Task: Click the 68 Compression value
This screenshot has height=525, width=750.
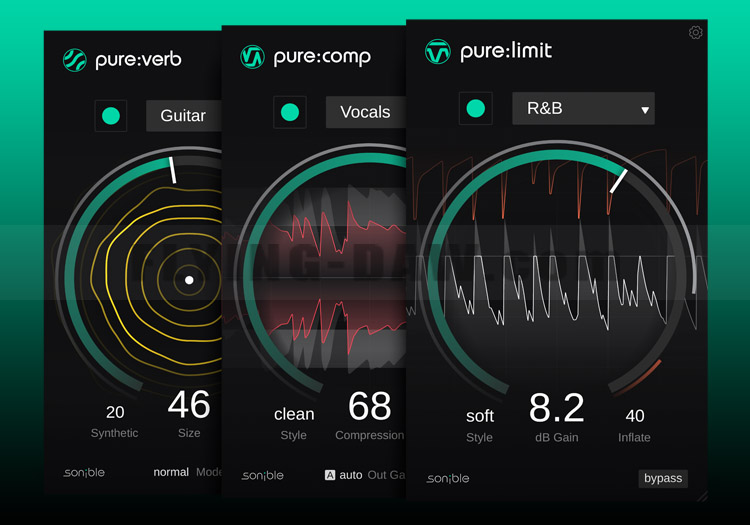Action: (370, 406)
